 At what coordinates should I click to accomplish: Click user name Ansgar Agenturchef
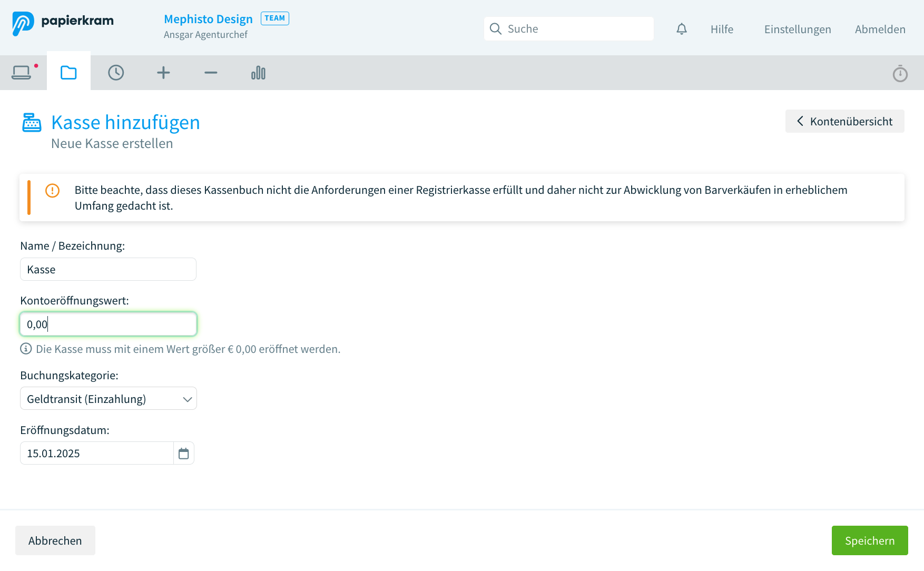tap(205, 35)
